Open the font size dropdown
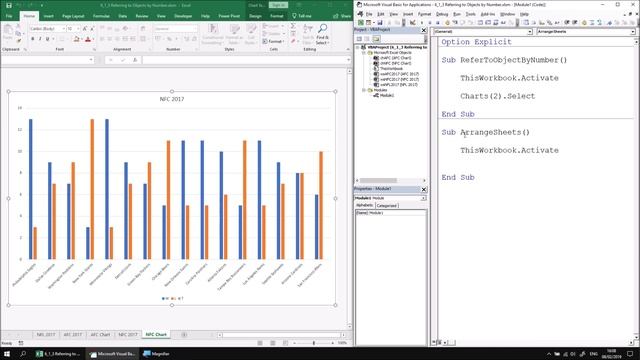 tap(78, 29)
